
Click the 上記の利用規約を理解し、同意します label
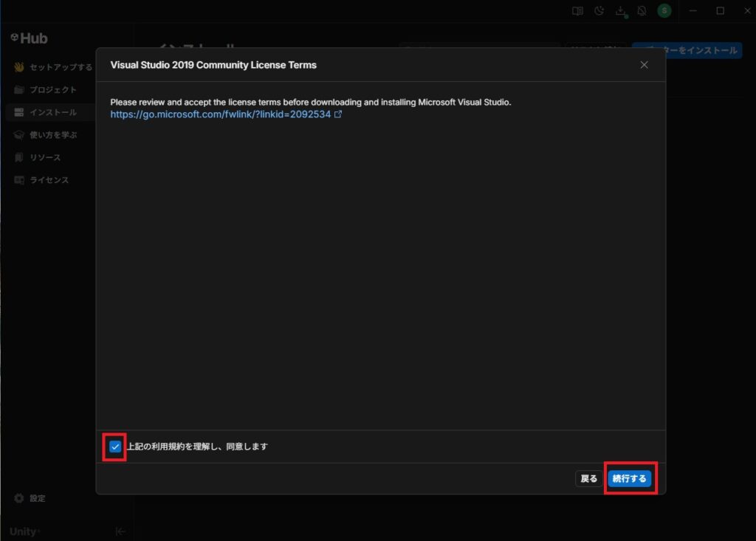(198, 447)
